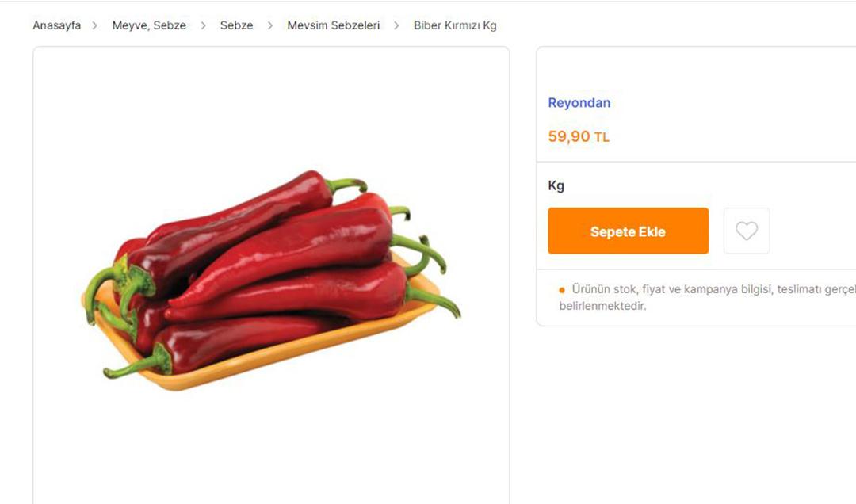
Task: Add product to favorites with heart icon
Action: (747, 231)
